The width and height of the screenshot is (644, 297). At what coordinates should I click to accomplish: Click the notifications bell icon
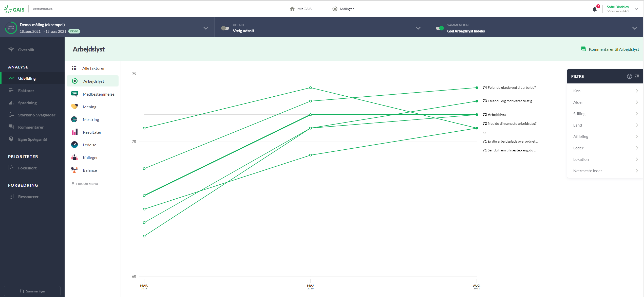point(595,9)
